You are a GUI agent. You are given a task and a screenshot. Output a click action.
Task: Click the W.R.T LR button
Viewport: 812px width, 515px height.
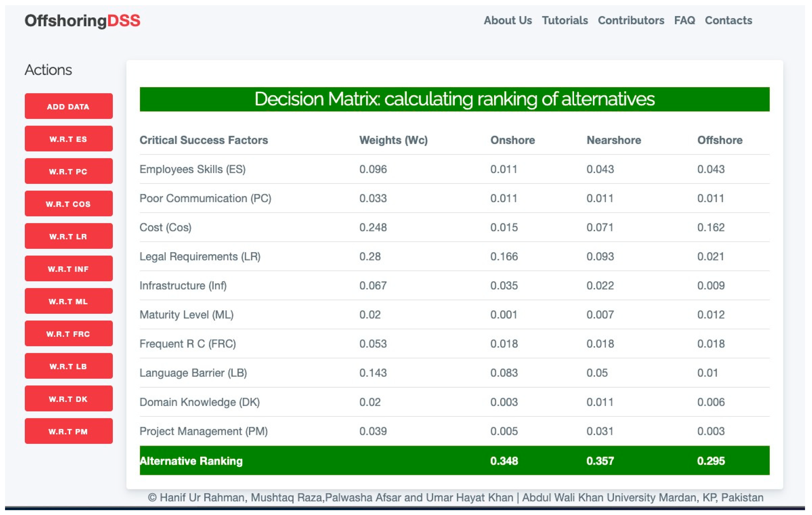coord(69,236)
